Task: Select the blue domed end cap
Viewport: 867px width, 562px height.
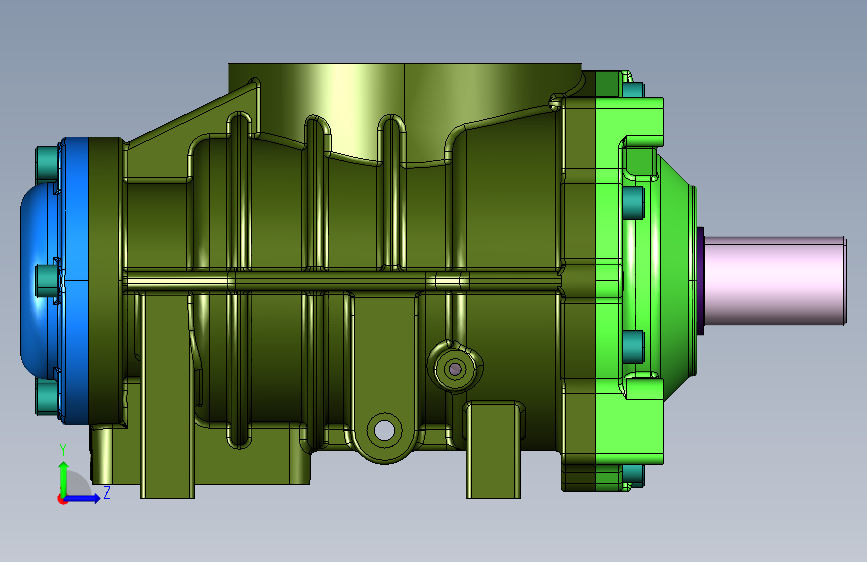Action: coord(39,279)
